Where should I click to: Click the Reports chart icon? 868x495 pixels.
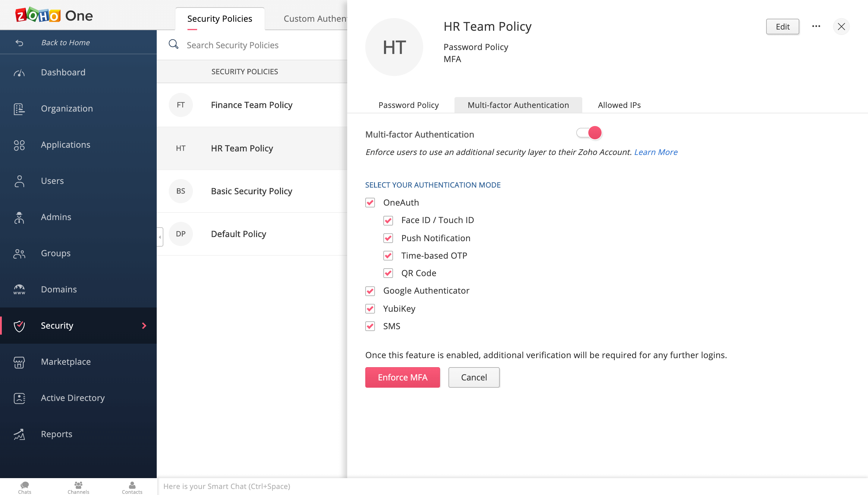tap(19, 434)
